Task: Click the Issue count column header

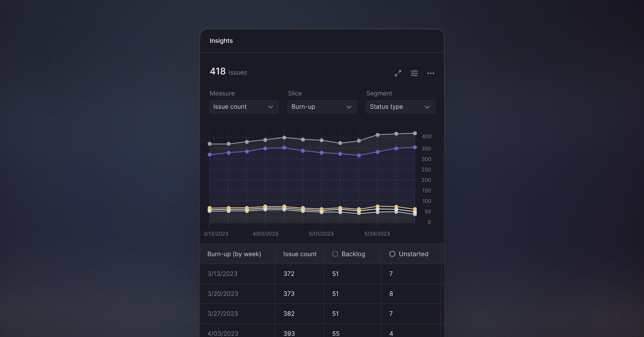Action: [x=300, y=254]
